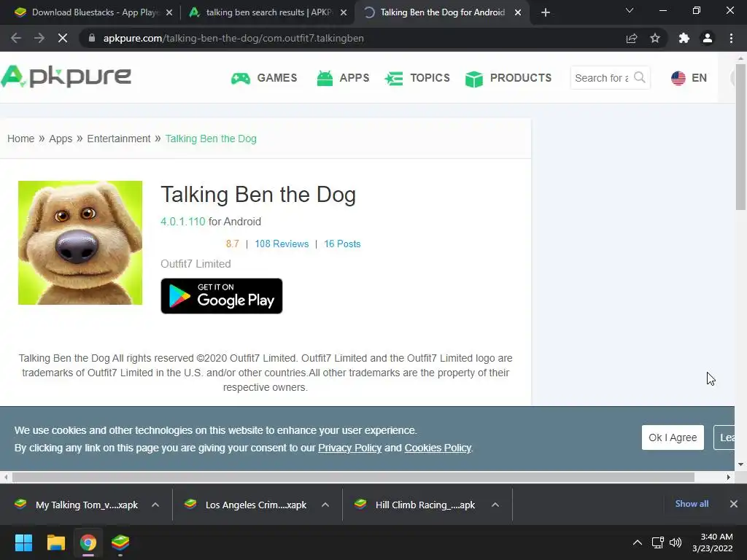Open the GAMES menu
Screen dimensions: 747x560
click(x=264, y=77)
